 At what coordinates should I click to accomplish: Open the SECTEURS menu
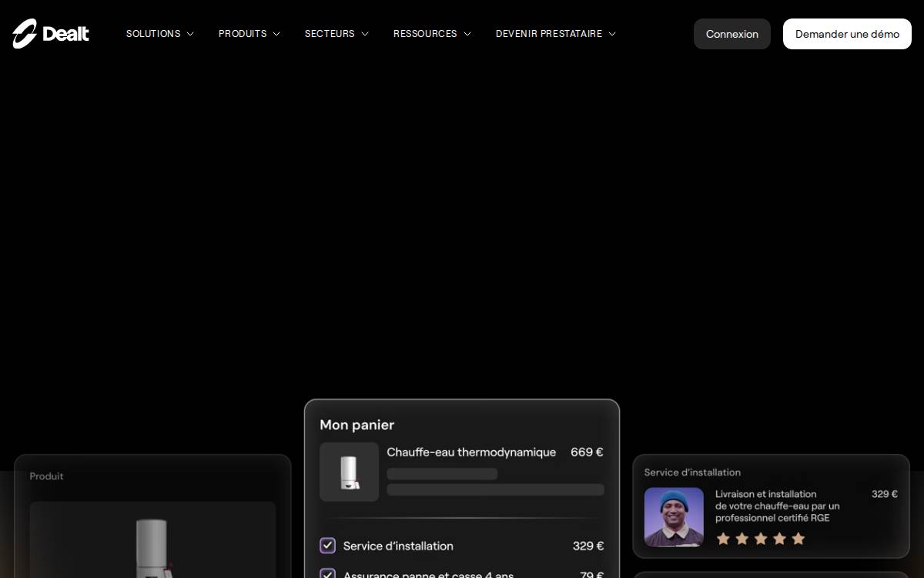point(337,34)
